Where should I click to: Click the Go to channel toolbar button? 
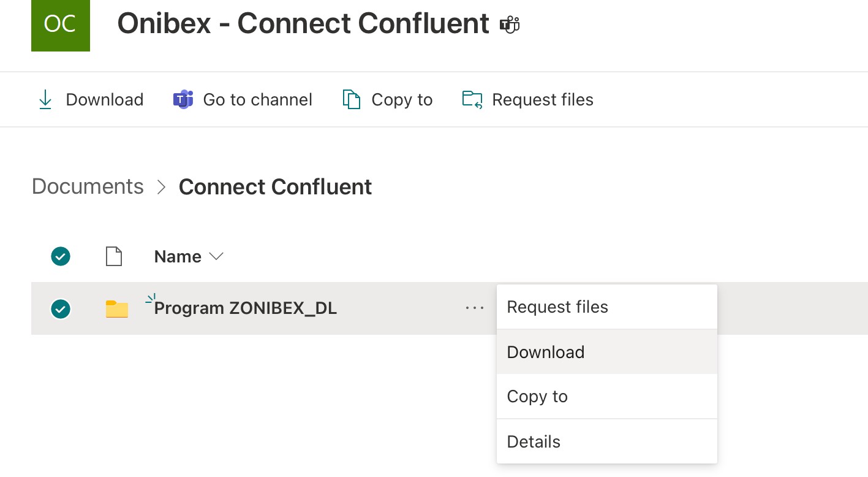point(257,99)
